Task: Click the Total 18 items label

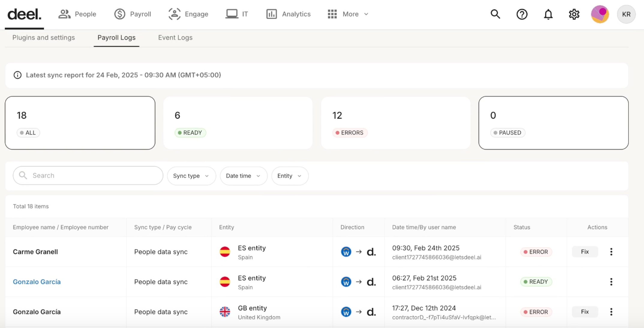Action: [31, 206]
